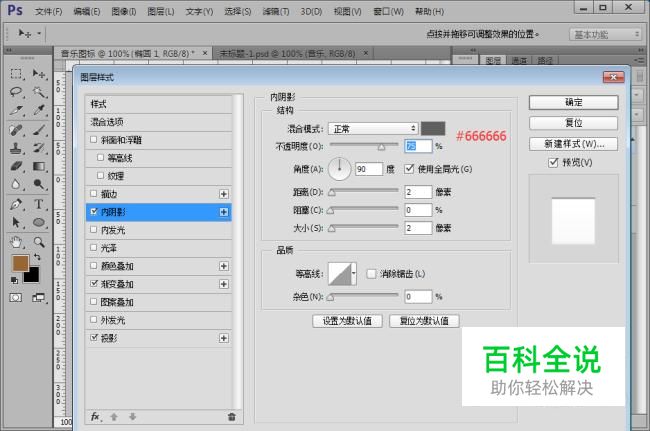Enable the 斜面和浮雕 checkbox
This screenshot has height=431, width=650.
coord(94,140)
